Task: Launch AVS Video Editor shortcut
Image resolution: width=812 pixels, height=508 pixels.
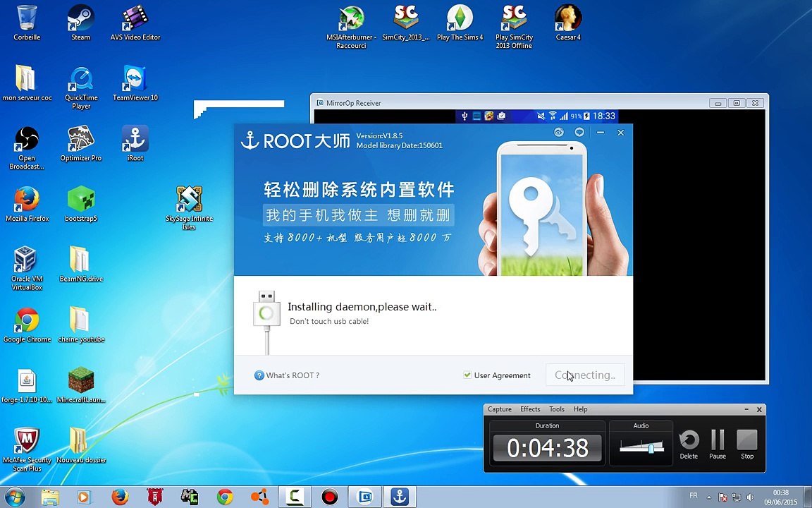Action: pos(135,23)
